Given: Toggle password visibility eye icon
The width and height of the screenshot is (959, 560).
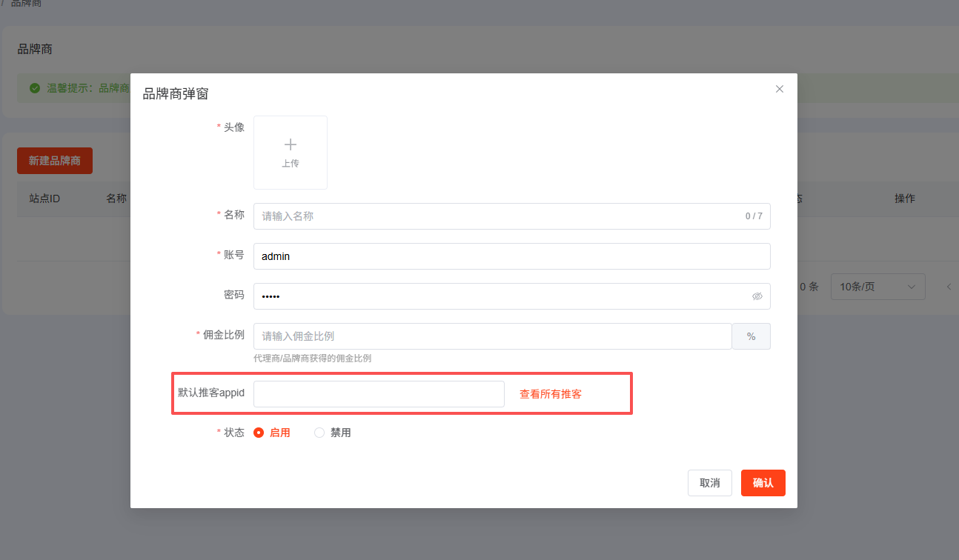Looking at the screenshot, I should pos(757,296).
